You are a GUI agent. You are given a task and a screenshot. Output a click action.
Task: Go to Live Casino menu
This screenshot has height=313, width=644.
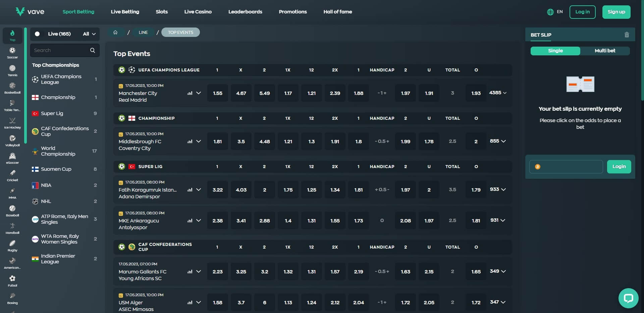tap(198, 12)
